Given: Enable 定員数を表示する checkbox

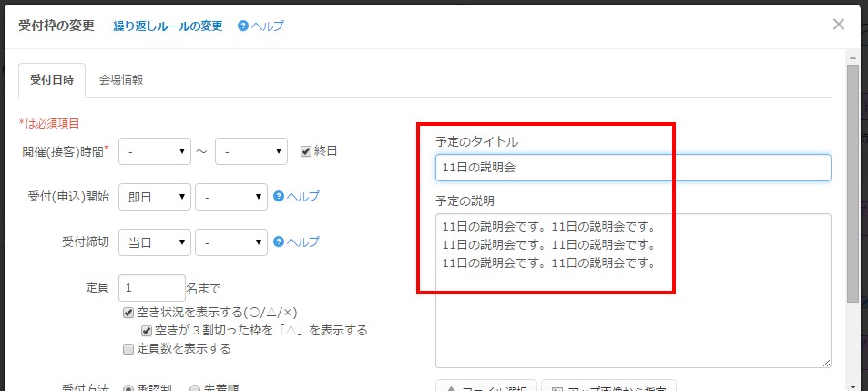Looking at the screenshot, I should tap(128, 349).
